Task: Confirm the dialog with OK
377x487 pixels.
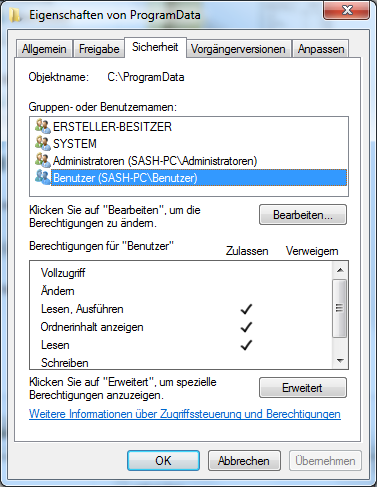Action: pos(163,461)
